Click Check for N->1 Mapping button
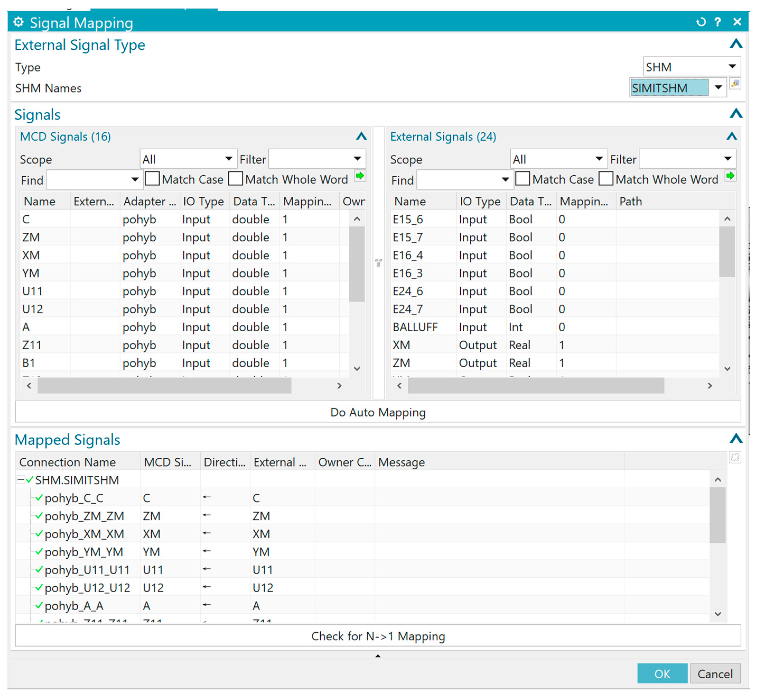Image resolution: width=757 pixels, height=700 pixels. tap(377, 636)
